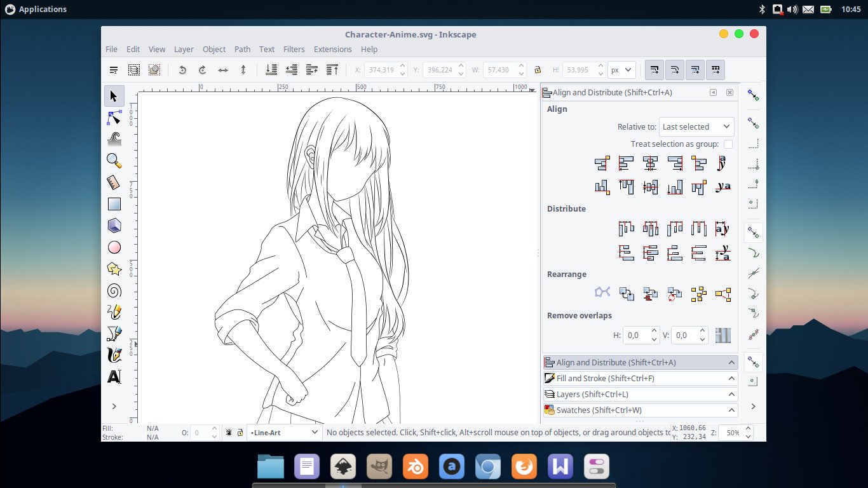The image size is (868, 488).
Task: Open the Relative to dropdown
Action: [696, 126]
